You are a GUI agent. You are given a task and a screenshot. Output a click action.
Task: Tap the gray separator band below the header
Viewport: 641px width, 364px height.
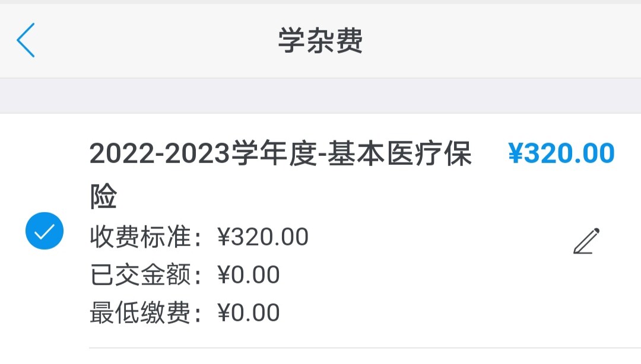[320, 95]
